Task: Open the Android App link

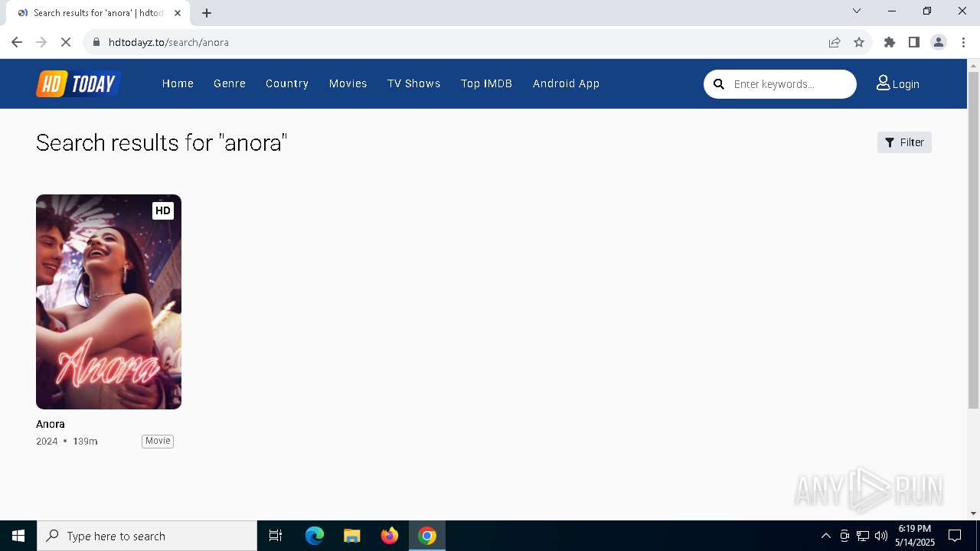Action: (566, 83)
